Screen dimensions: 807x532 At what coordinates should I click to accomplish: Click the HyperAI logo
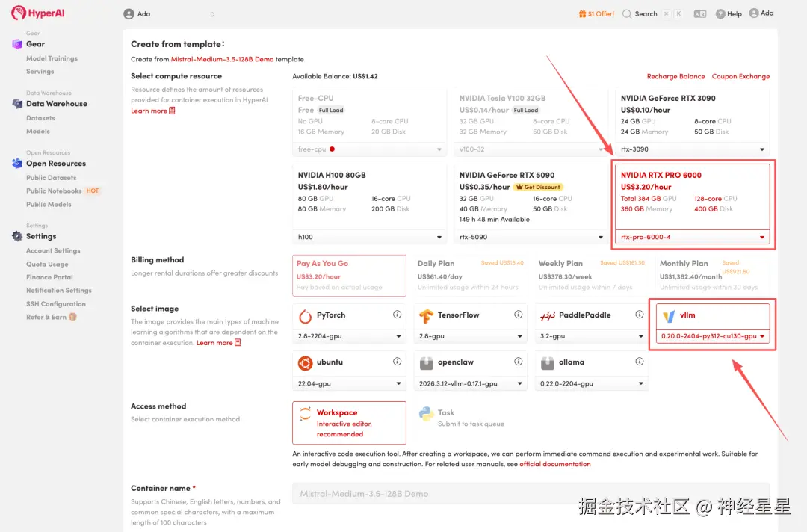coord(38,13)
